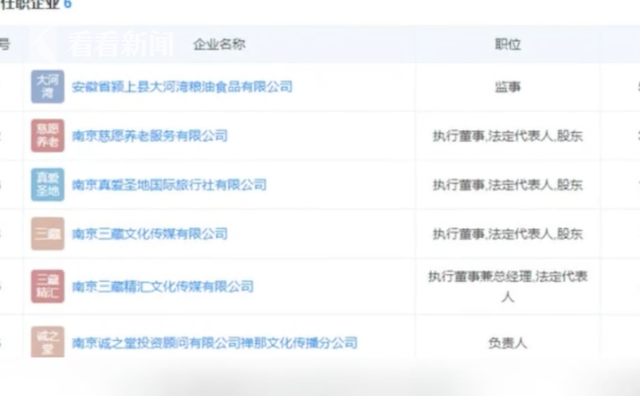Click the 真爱圣地 company logo icon
640x396 pixels.
point(48,185)
